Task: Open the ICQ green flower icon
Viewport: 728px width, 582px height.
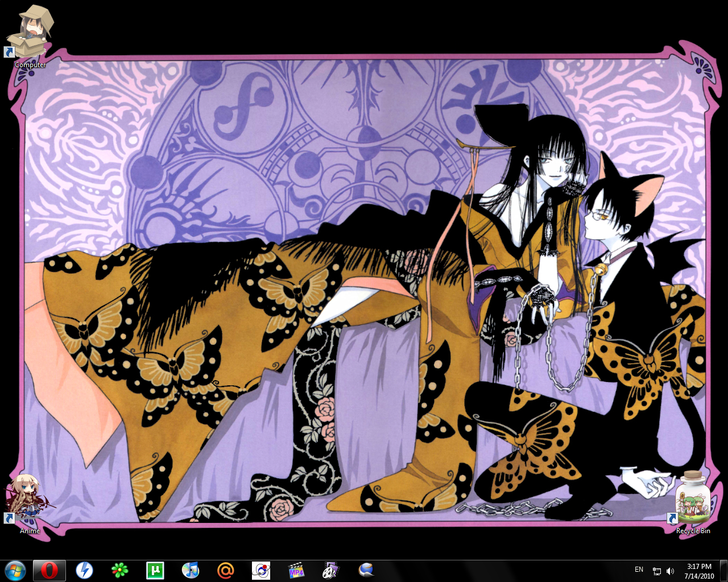Action: click(120, 570)
